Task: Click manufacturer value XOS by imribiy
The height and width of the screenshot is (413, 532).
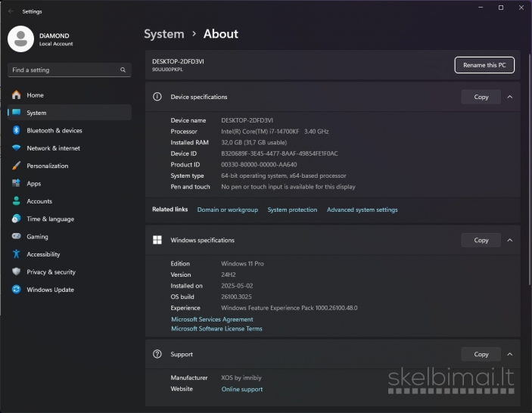Action: 241,377
